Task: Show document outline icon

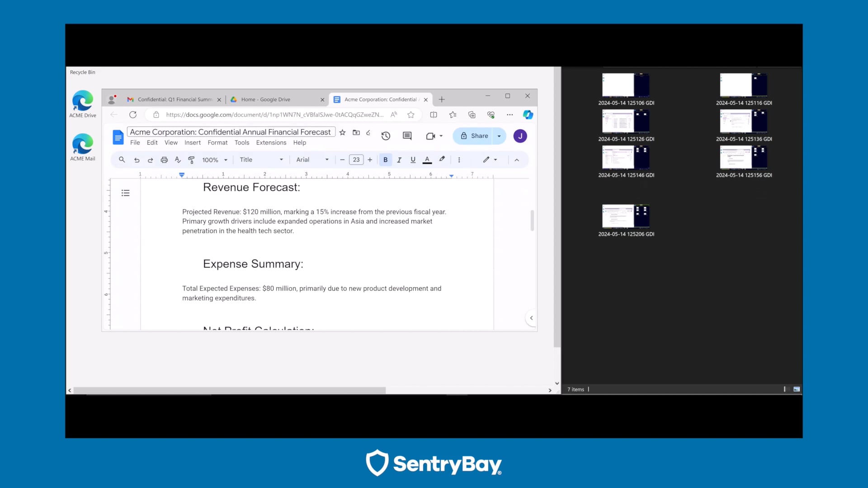Action: [x=126, y=193]
